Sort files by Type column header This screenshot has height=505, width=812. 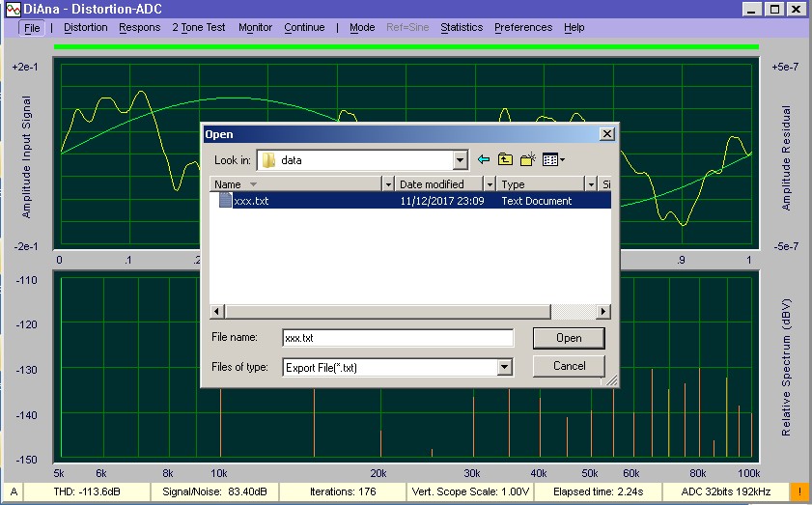541,184
